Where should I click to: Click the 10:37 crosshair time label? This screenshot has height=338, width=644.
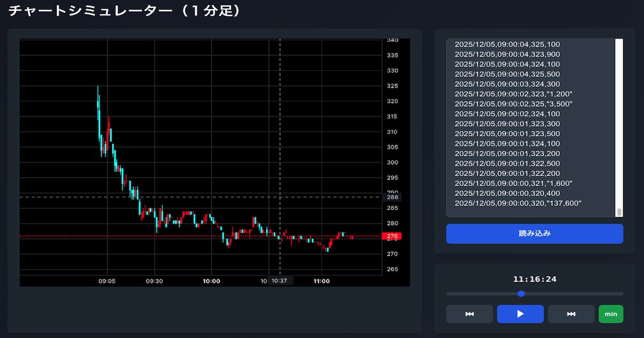pyautogui.click(x=280, y=281)
